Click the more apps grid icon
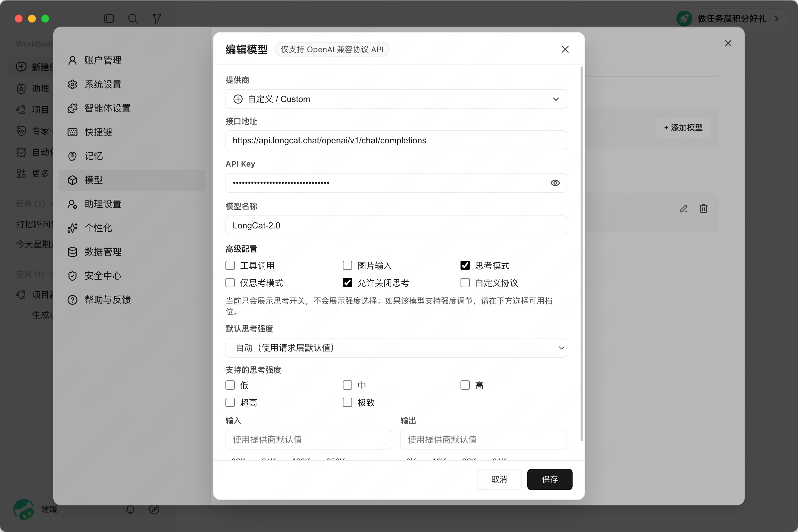This screenshot has height=532, width=798. click(21, 174)
